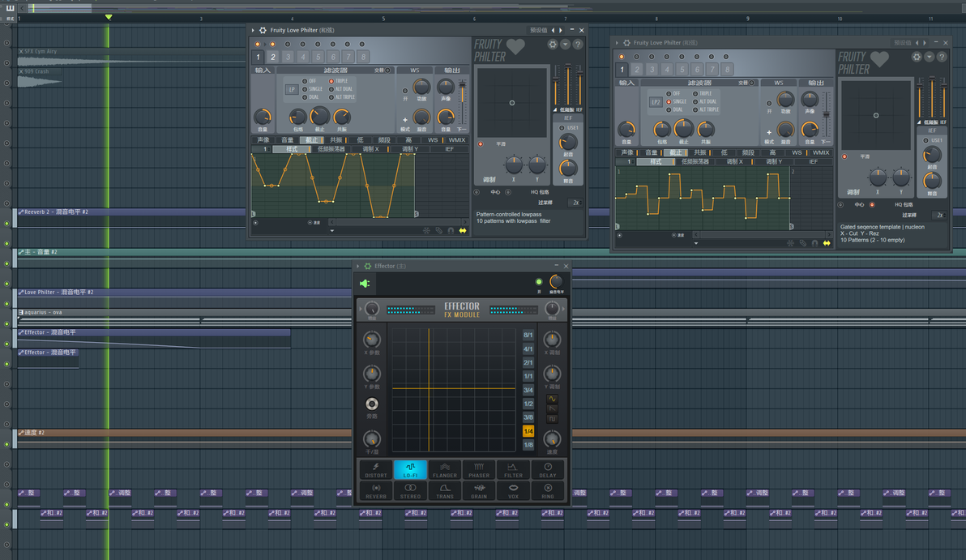Enable SINGLE filter mode in left Philter

pos(312,88)
